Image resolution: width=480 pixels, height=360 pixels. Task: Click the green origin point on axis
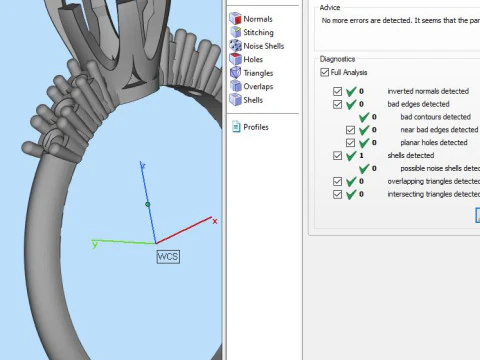tap(148, 204)
